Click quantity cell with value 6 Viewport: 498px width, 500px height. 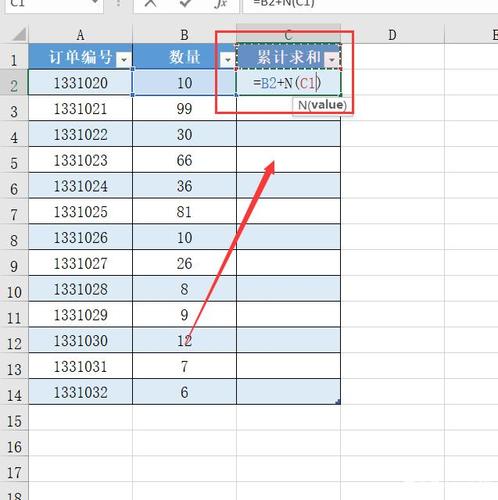(x=184, y=392)
